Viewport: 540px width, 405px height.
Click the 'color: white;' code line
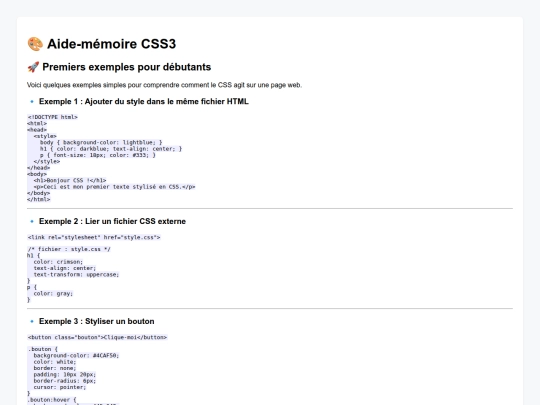pos(55,362)
